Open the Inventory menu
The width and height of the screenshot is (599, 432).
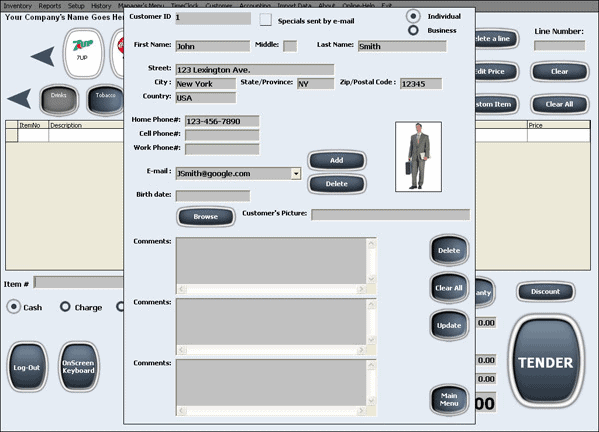(x=18, y=6)
